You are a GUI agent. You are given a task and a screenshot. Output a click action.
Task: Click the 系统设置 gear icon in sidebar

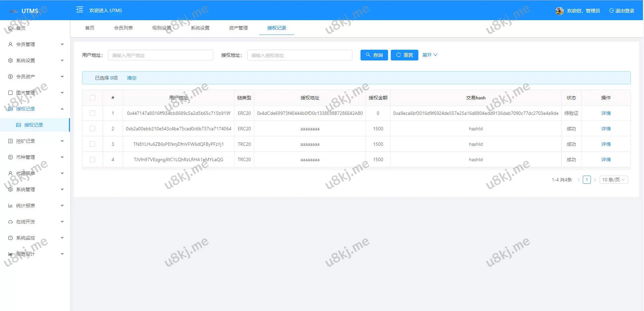(10, 60)
